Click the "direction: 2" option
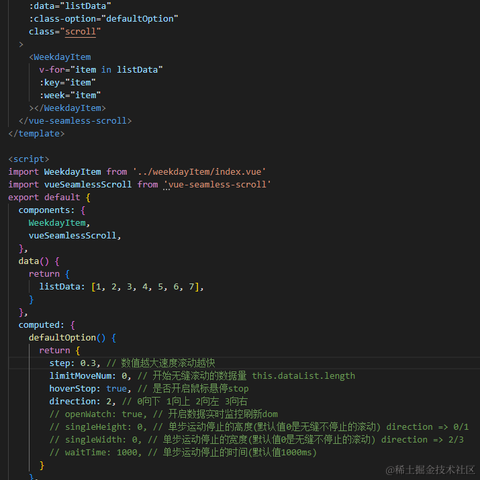Screen dimensions: 480x480 click(80, 402)
